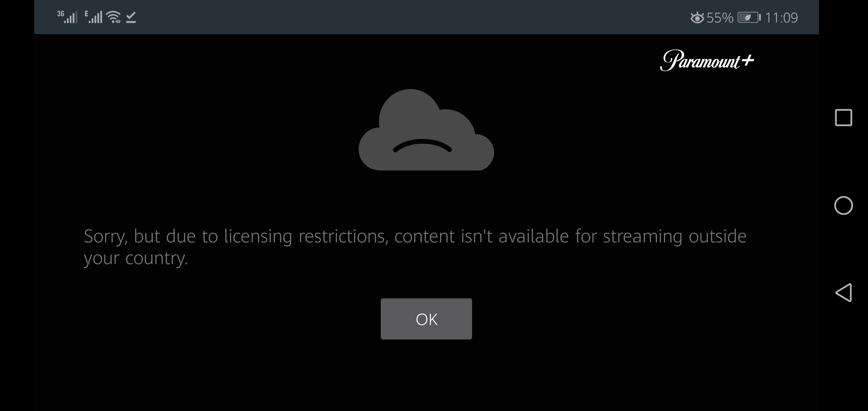Open recent apps with square button
868x411 pixels.
pyautogui.click(x=844, y=118)
